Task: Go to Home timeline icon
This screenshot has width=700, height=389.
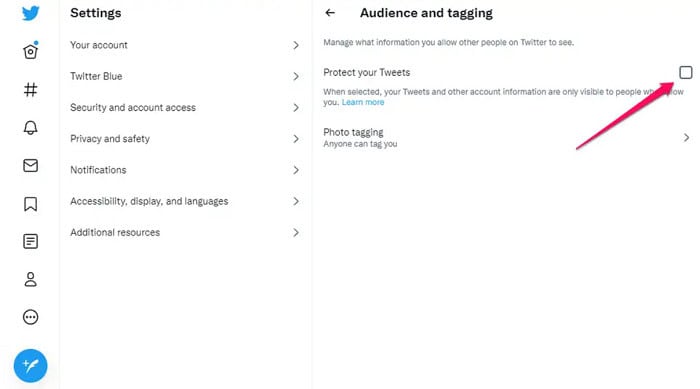Action: tap(30, 51)
